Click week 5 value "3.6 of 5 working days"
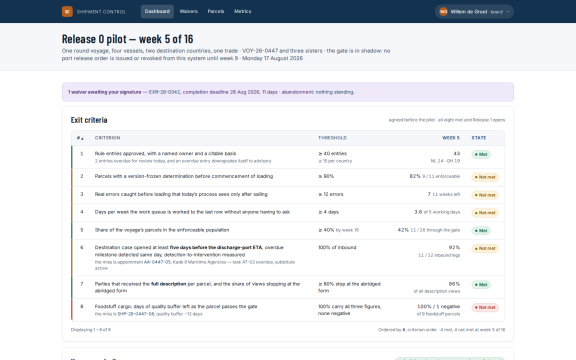 [437, 212]
